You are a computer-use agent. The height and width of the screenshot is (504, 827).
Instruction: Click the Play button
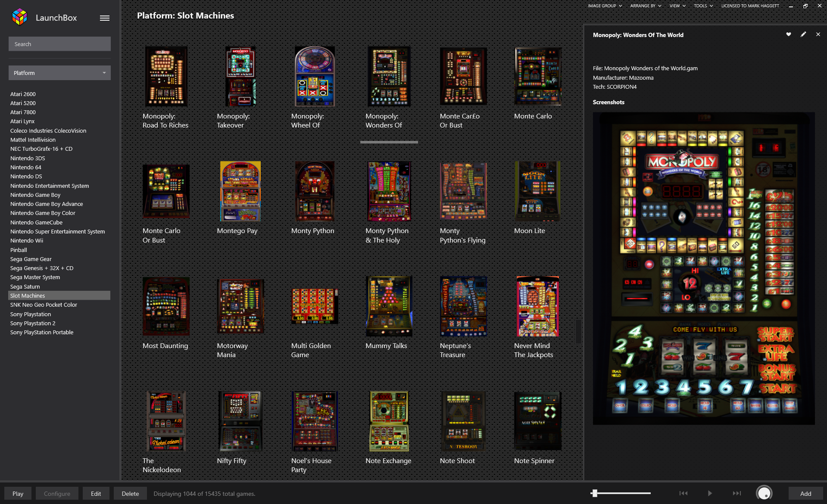click(18, 494)
